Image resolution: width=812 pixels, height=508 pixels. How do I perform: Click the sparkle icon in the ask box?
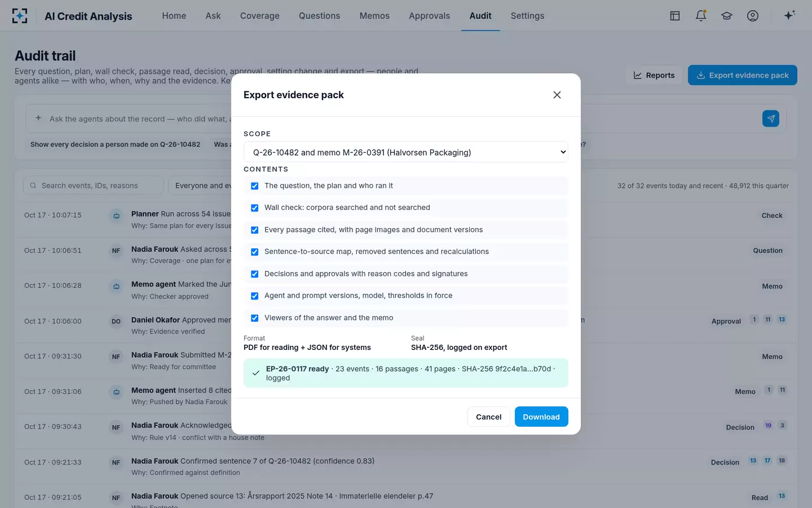point(38,119)
